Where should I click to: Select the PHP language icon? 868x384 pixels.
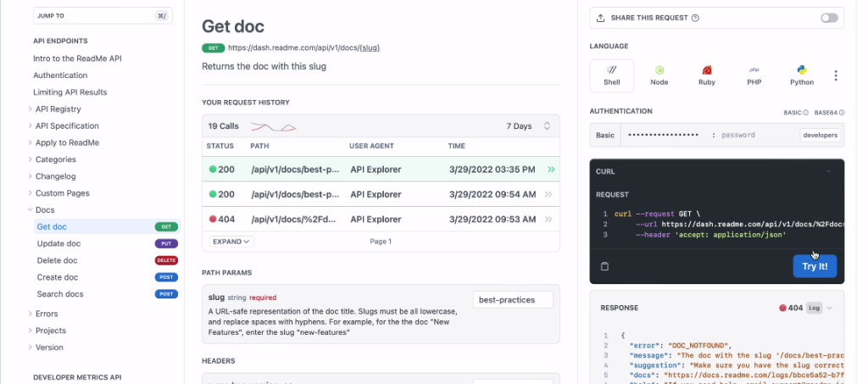coord(754,70)
